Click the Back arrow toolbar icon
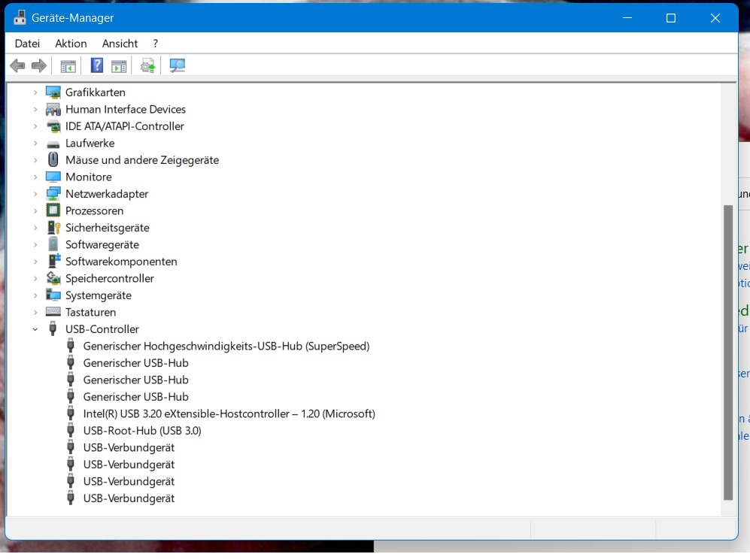 point(18,65)
